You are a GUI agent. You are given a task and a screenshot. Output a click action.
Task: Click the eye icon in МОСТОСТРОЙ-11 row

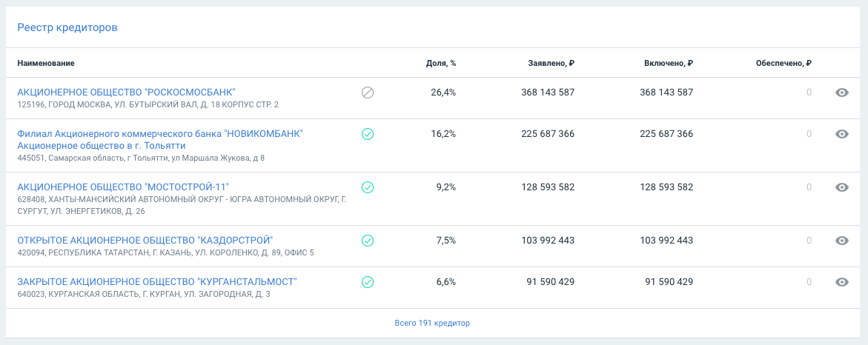point(841,187)
